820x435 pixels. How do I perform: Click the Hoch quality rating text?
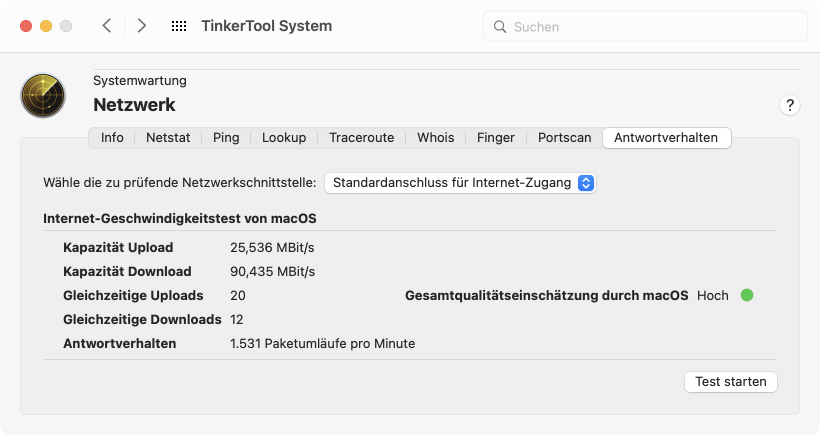point(712,295)
